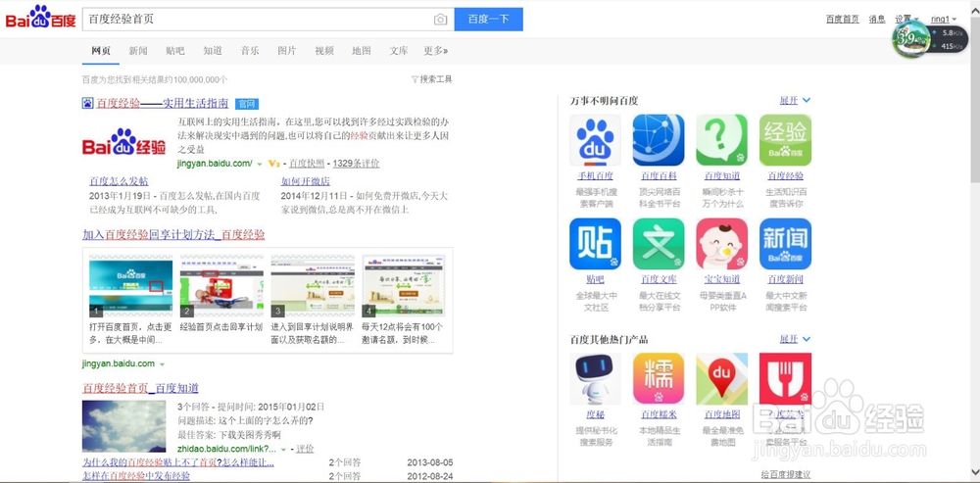Click the Baidu logo at top left

point(40,18)
